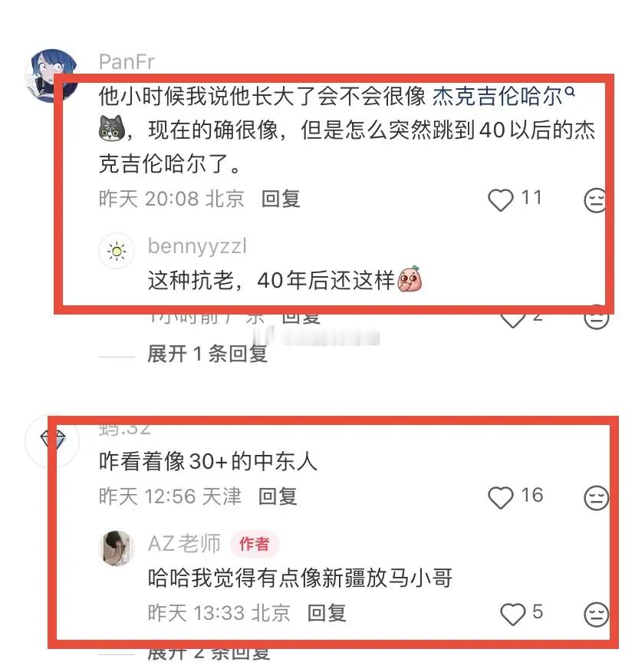Reply to PanFr's comment via 回复

(x=281, y=199)
